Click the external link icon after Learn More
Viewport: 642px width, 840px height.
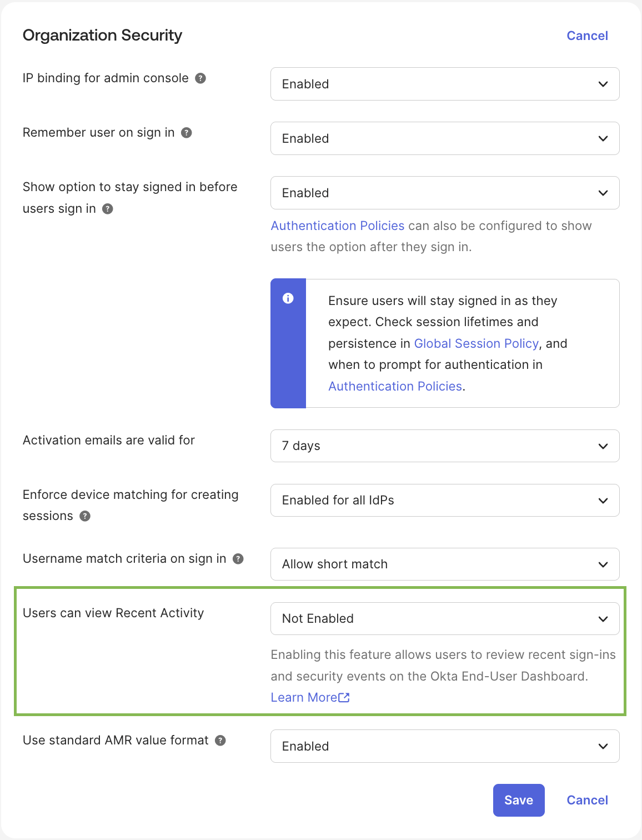(x=345, y=697)
